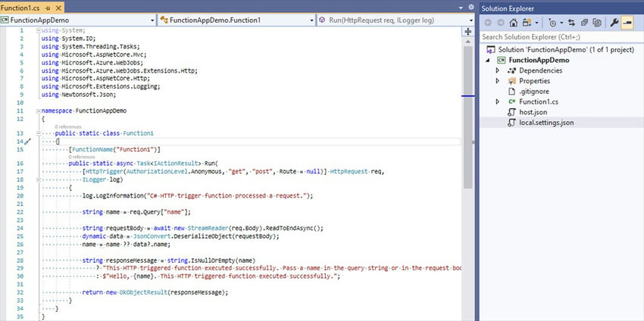Select Solution 'FunctionAppDemo' node
This screenshot has width=644, height=321.
567,50
